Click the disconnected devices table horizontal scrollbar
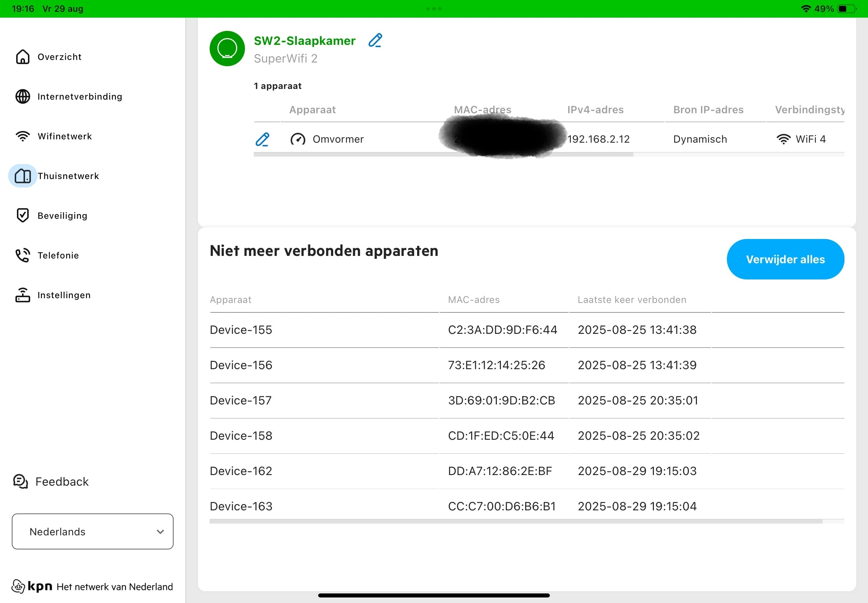Screen dimensions: 868x603 tap(515, 521)
